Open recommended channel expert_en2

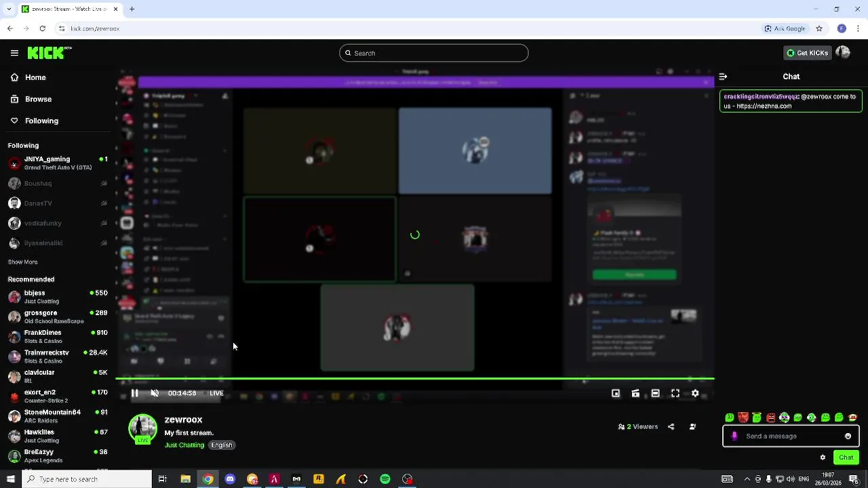point(58,396)
